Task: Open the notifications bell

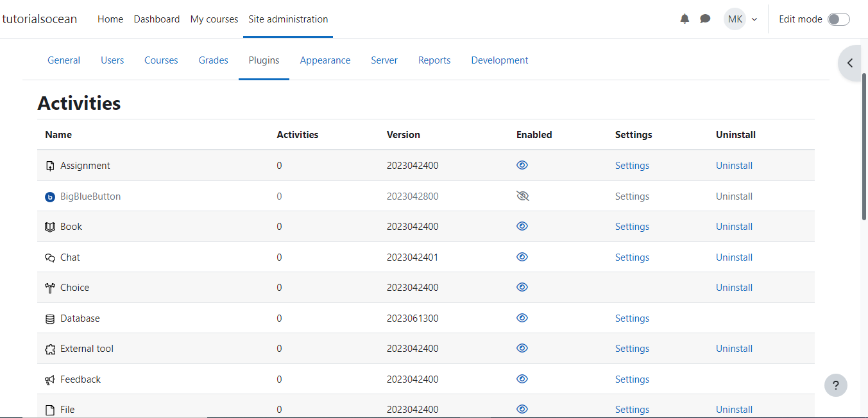Action: point(685,19)
